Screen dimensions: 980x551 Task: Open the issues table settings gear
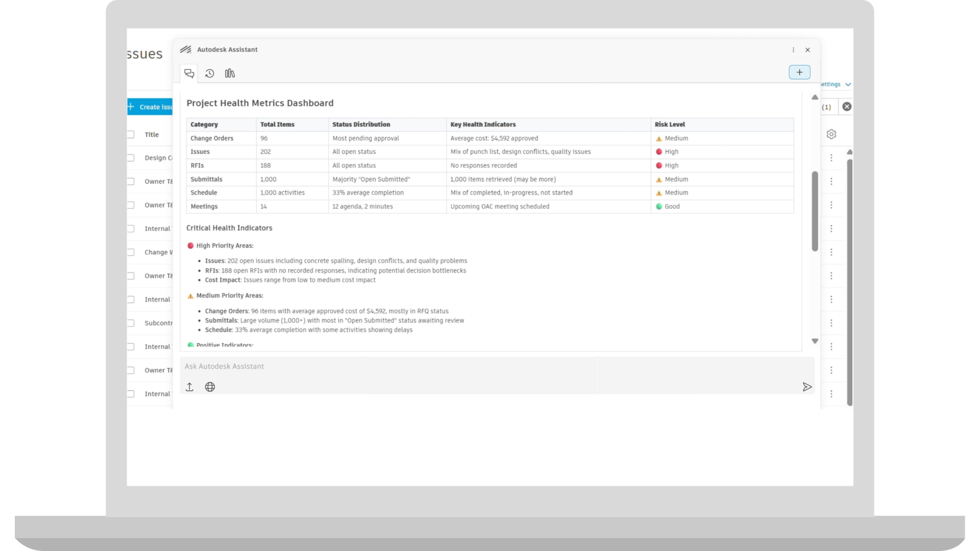[831, 134]
